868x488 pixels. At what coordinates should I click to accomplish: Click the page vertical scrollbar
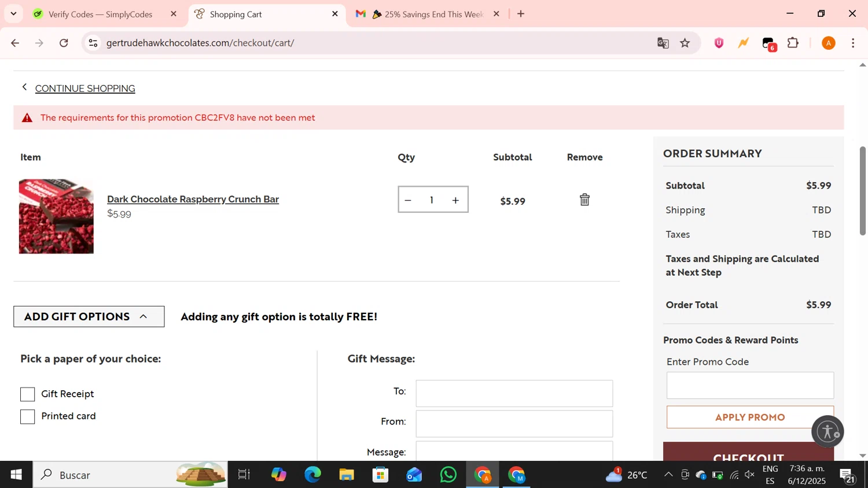click(862, 191)
